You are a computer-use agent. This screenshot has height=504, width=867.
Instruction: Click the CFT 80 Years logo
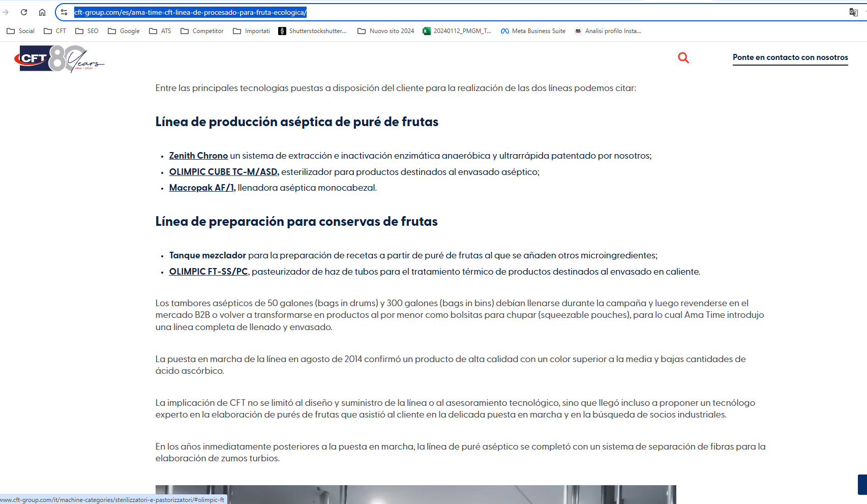(59, 58)
